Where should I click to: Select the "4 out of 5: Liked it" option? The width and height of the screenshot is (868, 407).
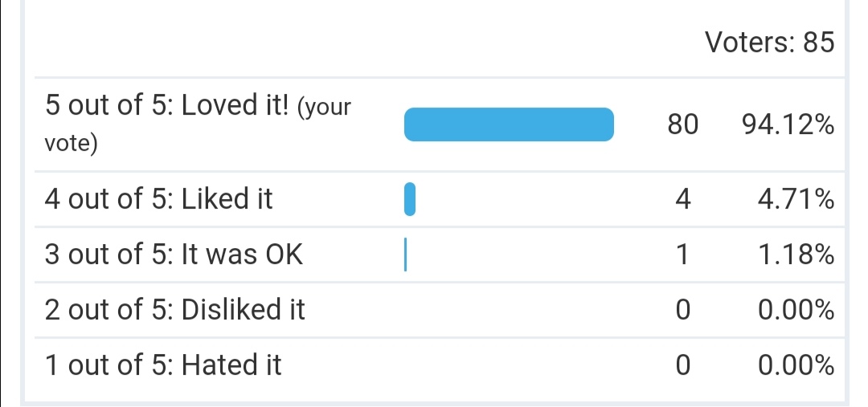158,199
